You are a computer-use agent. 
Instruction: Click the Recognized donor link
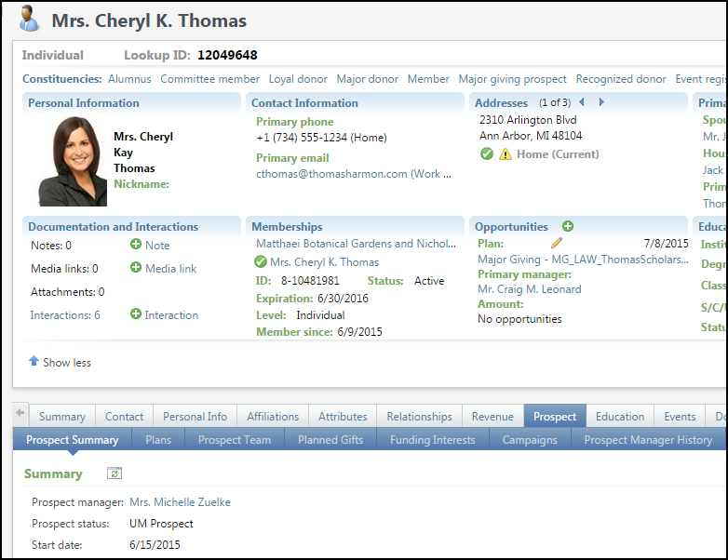(621, 79)
